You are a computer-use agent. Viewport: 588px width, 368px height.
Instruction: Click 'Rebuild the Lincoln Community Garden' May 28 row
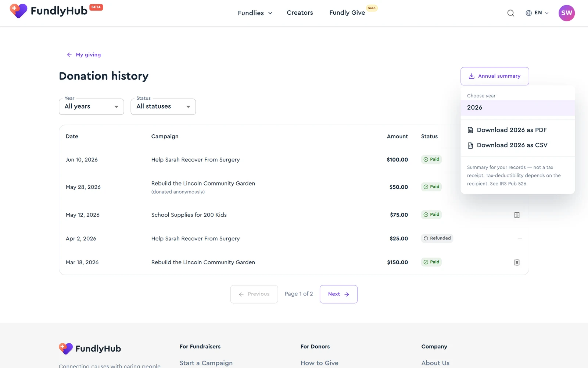pos(203,183)
